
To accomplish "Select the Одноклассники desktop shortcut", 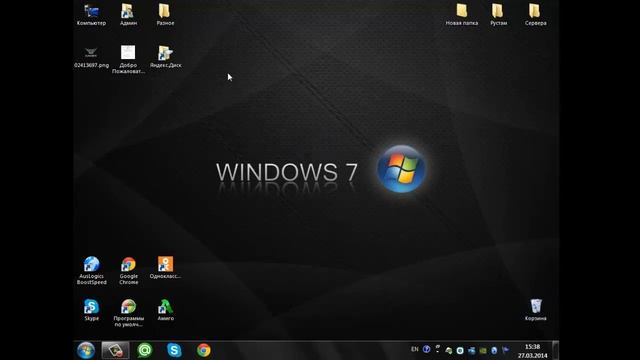I will 165,267.
